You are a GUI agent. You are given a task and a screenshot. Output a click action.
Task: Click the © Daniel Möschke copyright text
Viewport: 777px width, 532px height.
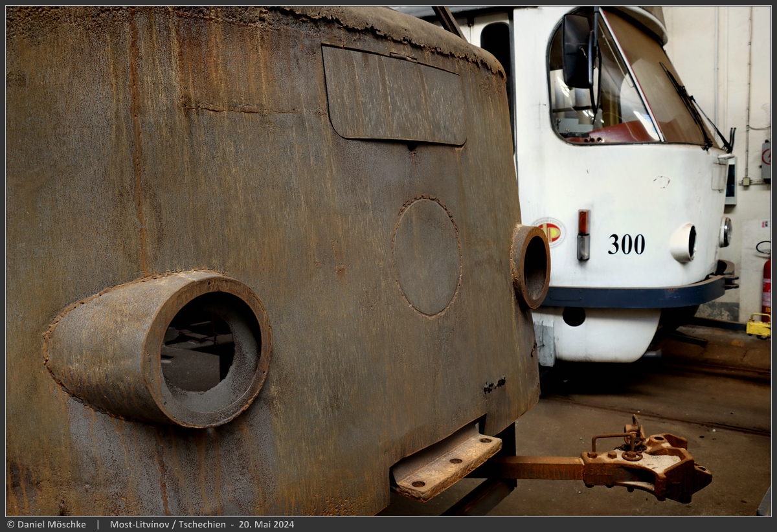46,524
